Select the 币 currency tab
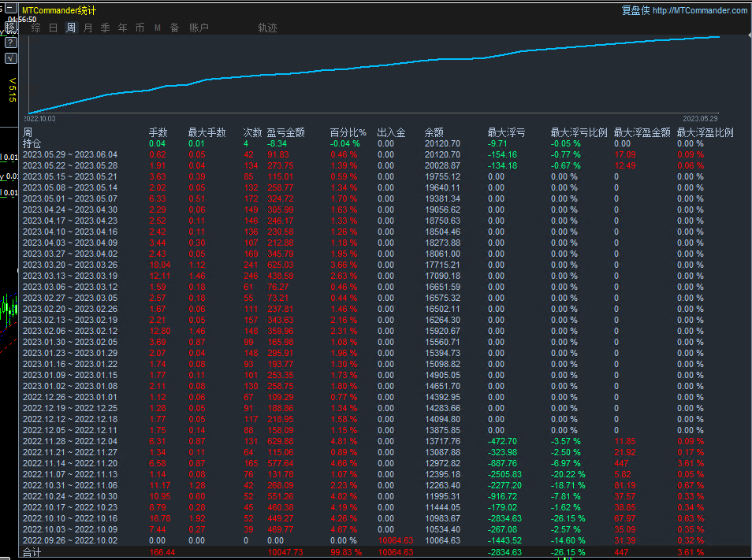752x560 pixels. pos(140,28)
